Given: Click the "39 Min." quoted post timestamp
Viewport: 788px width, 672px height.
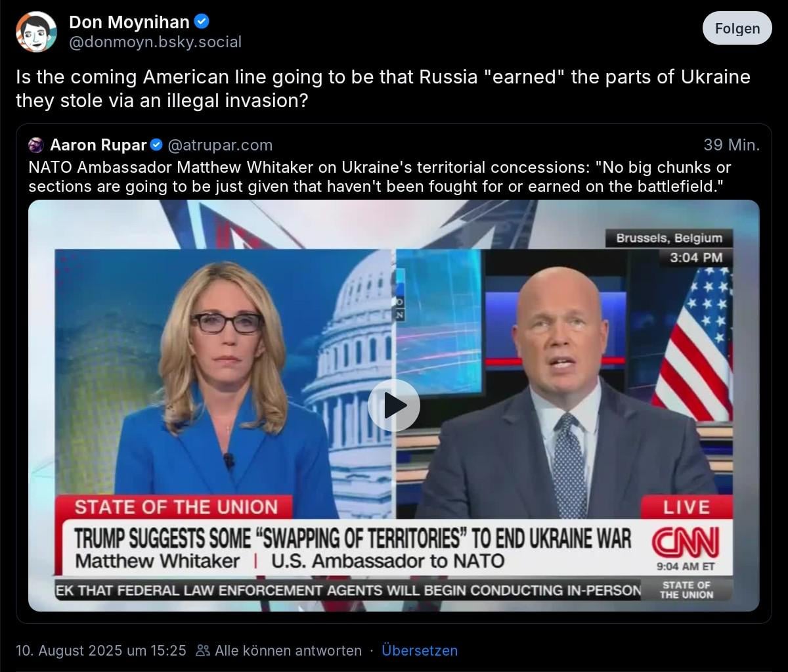Looking at the screenshot, I should click(732, 145).
